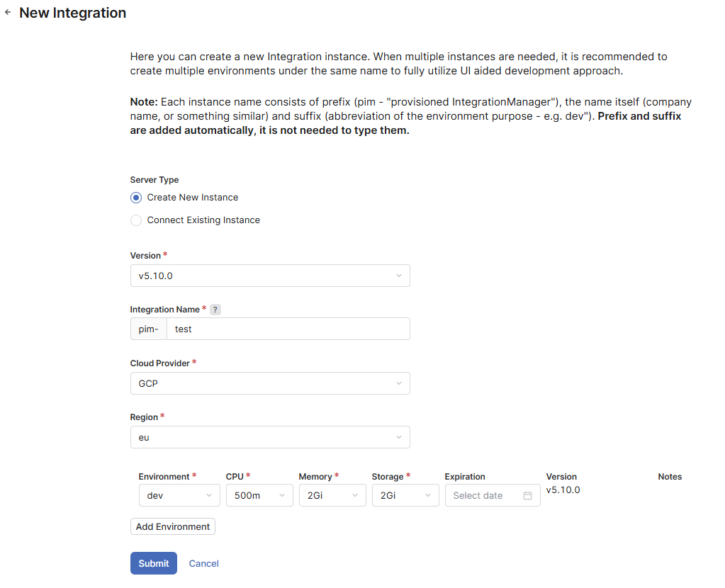
Task: Click the Region dropdown chevron arrow
Action: 399,437
